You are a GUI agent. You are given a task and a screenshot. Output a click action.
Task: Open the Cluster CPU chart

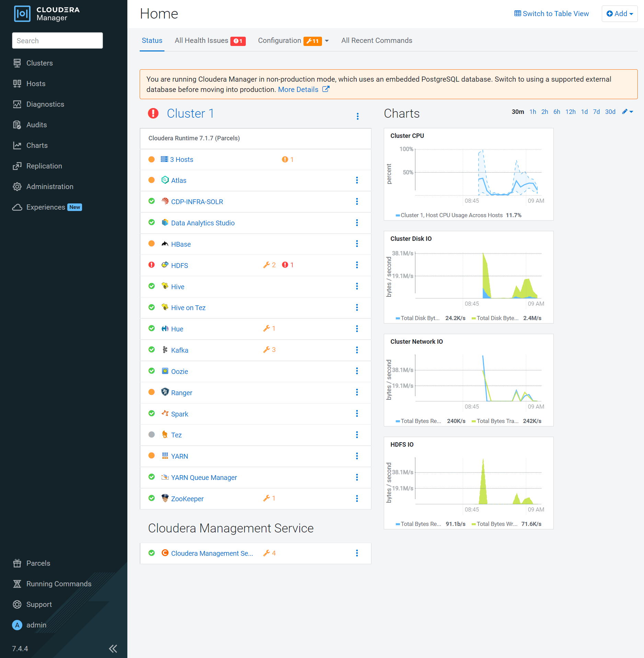pyautogui.click(x=469, y=174)
